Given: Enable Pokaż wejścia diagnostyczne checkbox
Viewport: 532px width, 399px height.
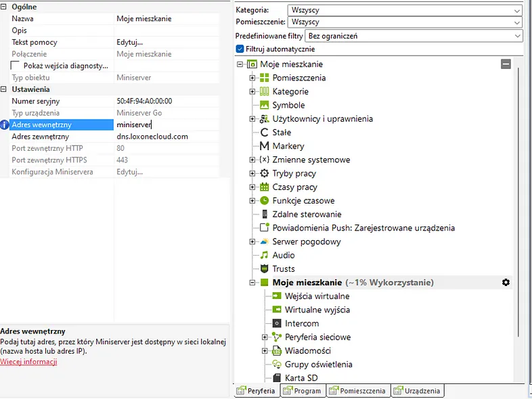Looking at the screenshot, I should coord(16,66).
